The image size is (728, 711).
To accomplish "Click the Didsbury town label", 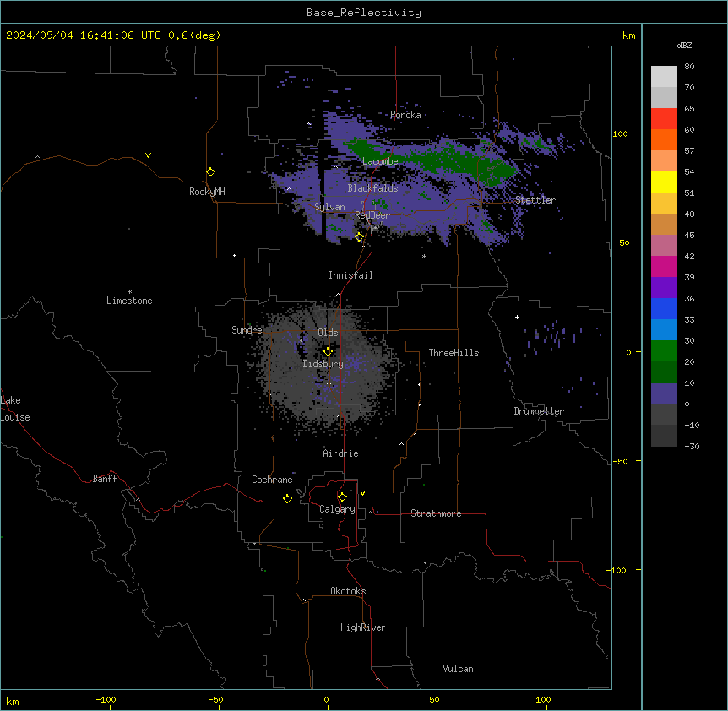I will coord(323,364).
